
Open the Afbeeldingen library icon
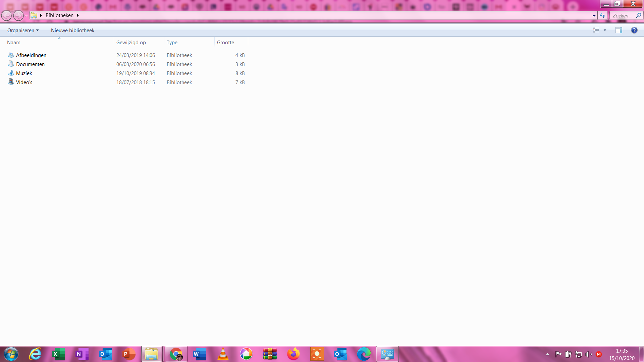(x=11, y=55)
